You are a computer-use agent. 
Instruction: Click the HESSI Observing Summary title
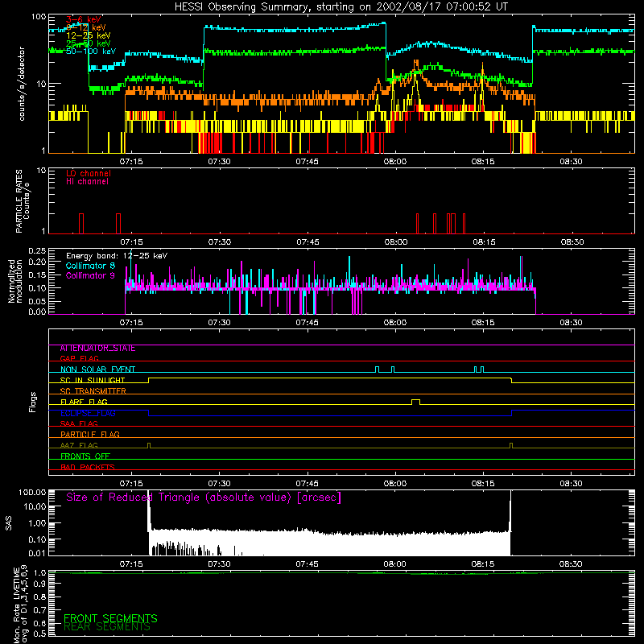[341, 7]
